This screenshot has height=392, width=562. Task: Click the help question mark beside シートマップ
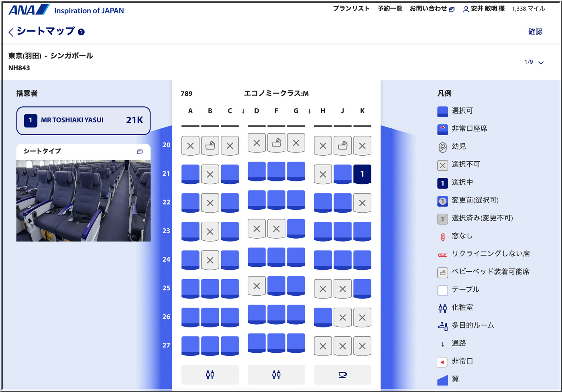tap(81, 32)
